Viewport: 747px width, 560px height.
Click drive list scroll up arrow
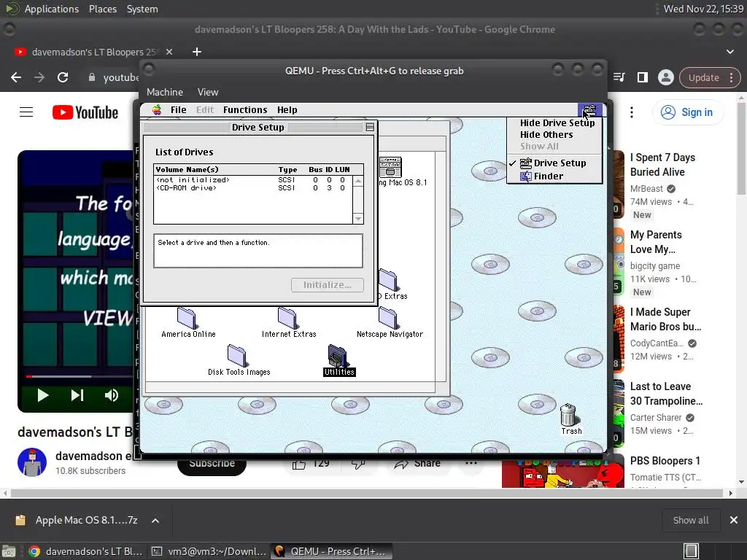click(358, 181)
